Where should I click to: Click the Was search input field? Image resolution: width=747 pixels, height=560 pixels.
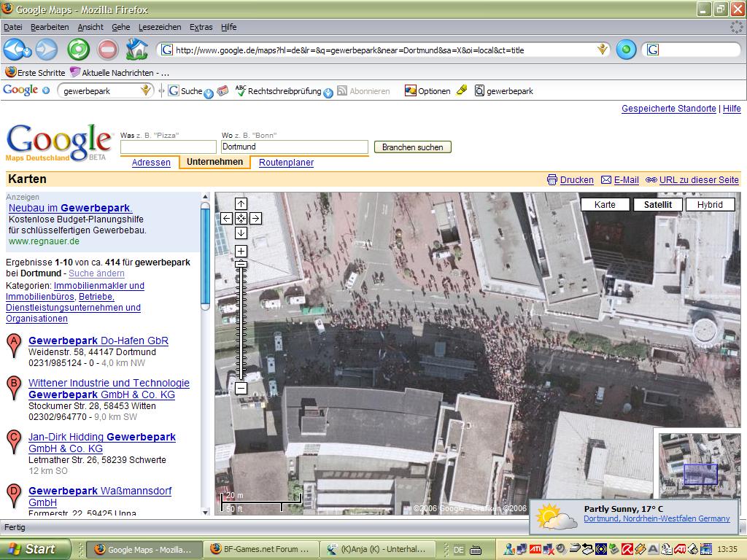[169, 147]
